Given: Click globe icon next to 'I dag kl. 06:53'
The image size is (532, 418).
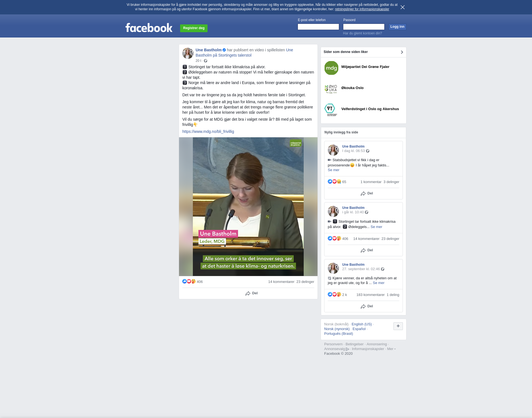Looking at the screenshot, I should [368, 151].
